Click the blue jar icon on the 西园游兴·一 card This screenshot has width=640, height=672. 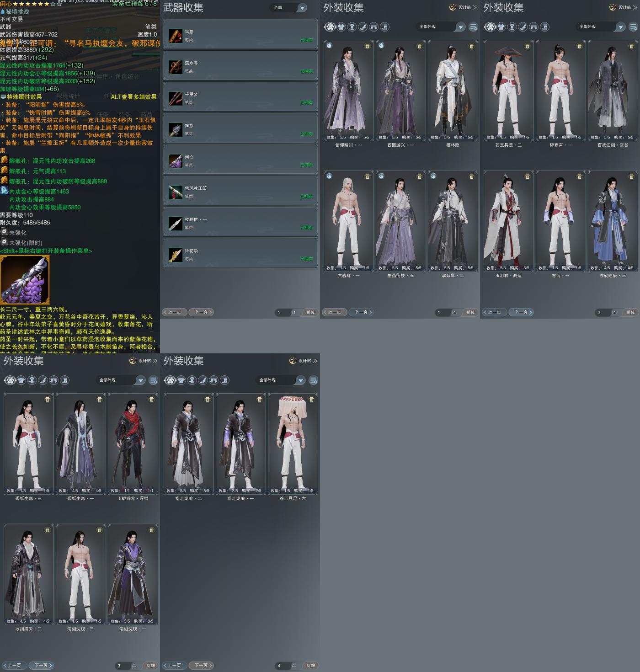[x=381, y=46]
